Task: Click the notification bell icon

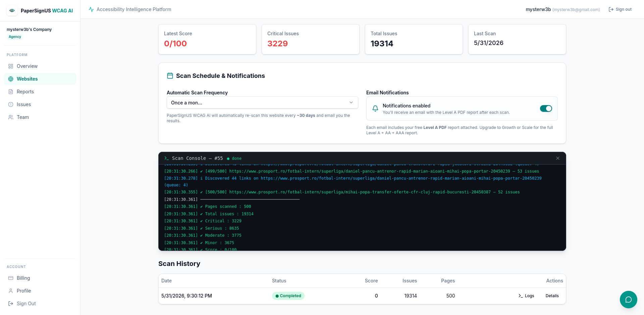Action: click(x=375, y=108)
